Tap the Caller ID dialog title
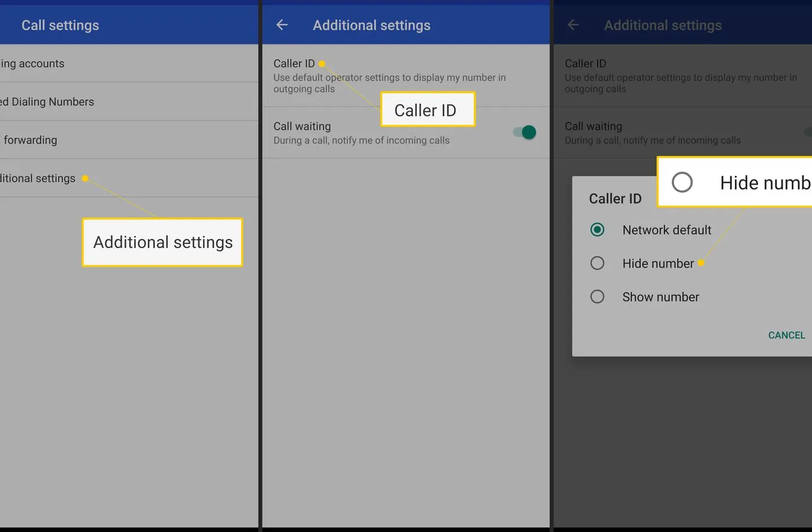This screenshot has width=812, height=532. coord(615,198)
